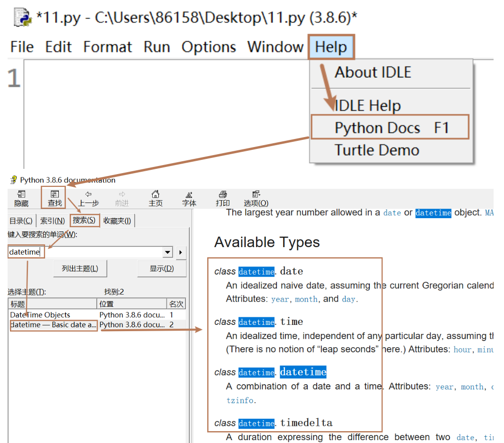Open the Options 选项(O) toolbar icon
Image resolution: width=504 pixels, height=443 pixels.
coord(256,198)
